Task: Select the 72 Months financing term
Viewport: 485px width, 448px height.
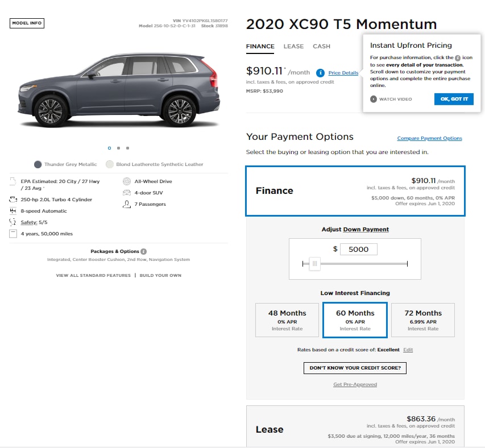Action: click(x=423, y=320)
